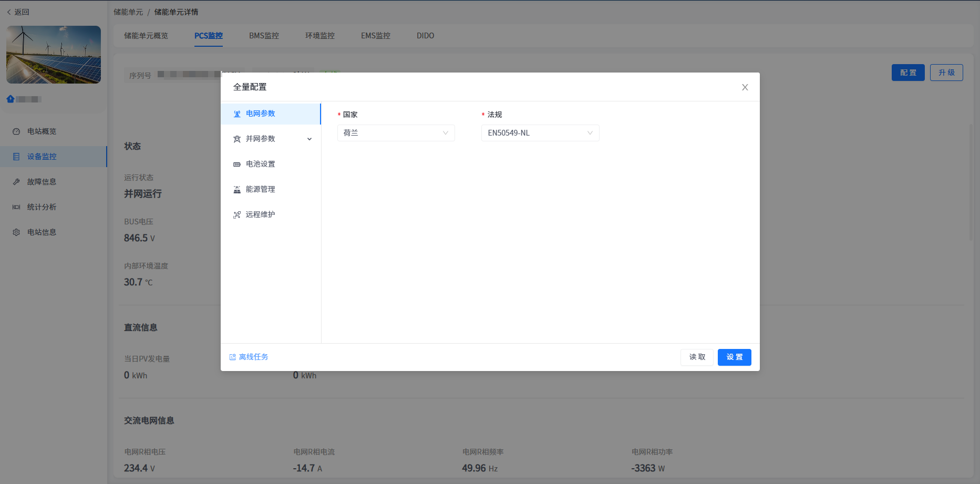Click the 统计分析 statistics icon in sidebar

(x=16, y=207)
